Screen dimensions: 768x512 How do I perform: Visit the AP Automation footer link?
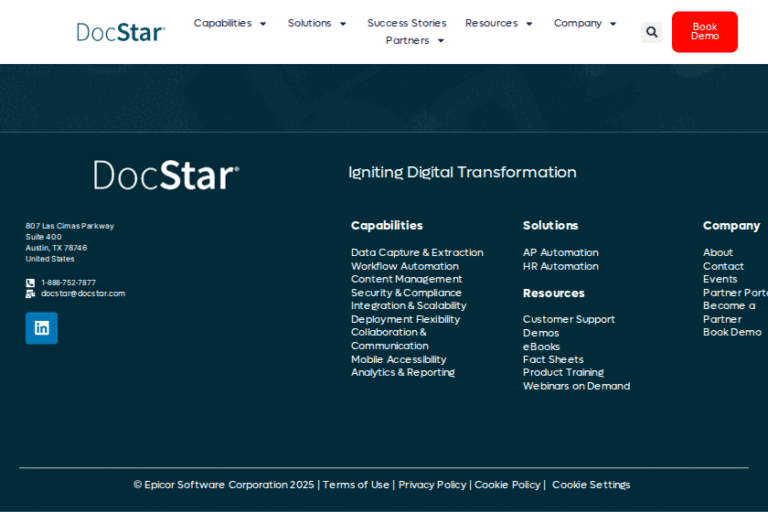(x=560, y=253)
